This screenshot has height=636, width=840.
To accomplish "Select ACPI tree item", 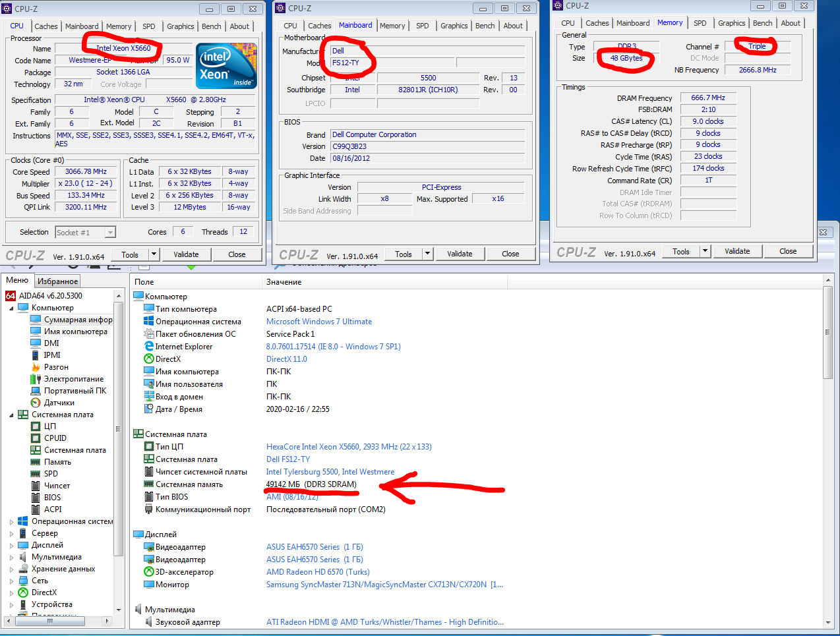I will pos(53,509).
